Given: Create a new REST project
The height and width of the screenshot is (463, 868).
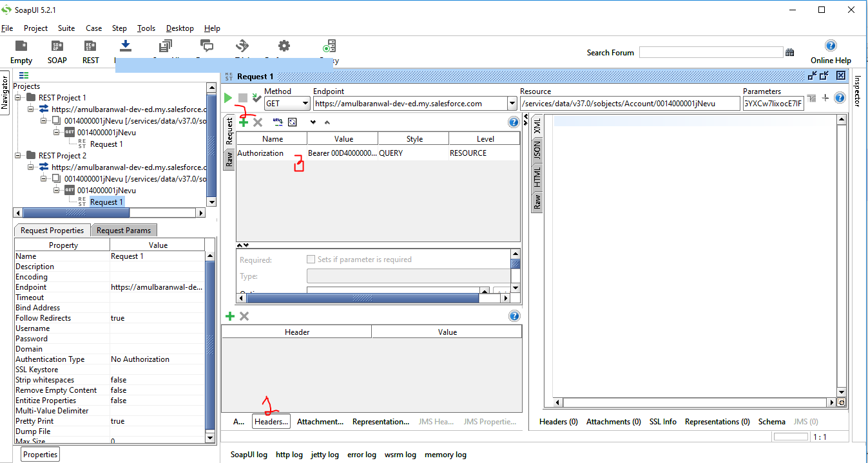Looking at the screenshot, I should tap(90, 50).
